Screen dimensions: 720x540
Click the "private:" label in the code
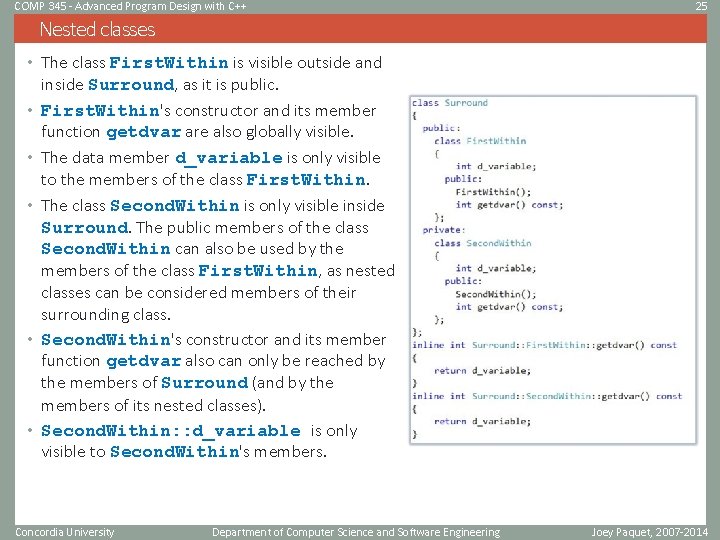(444, 230)
